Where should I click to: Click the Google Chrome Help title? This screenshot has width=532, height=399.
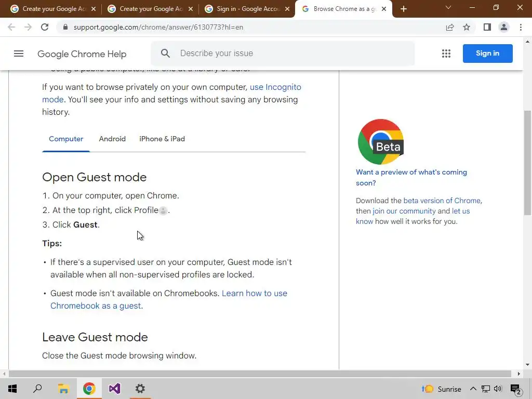click(82, 54)
